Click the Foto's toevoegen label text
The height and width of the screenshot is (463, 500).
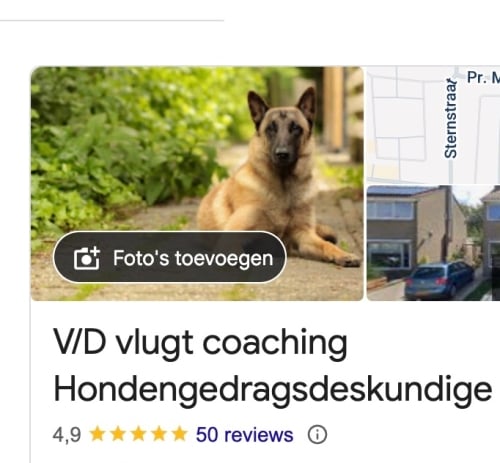pos(193,258)
